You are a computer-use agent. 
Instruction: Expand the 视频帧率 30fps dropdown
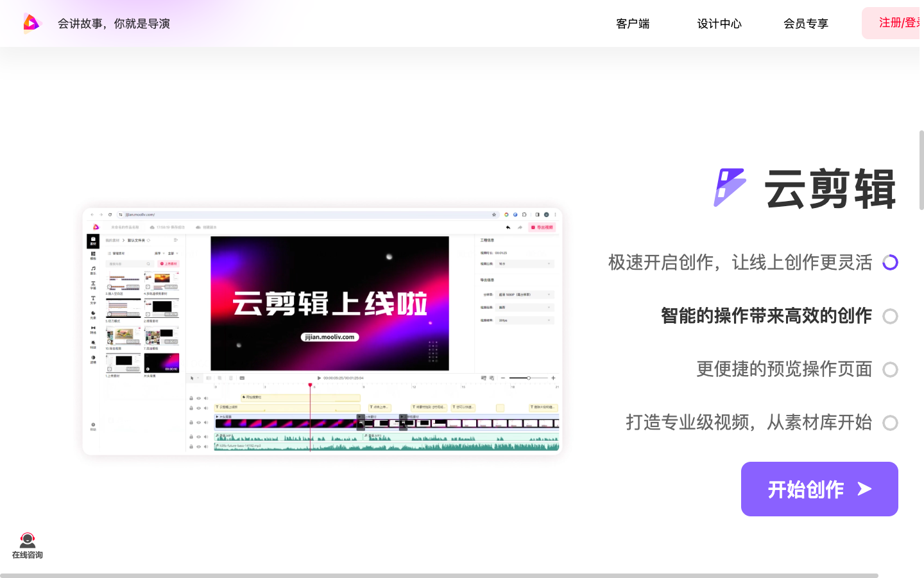point(524,320)
